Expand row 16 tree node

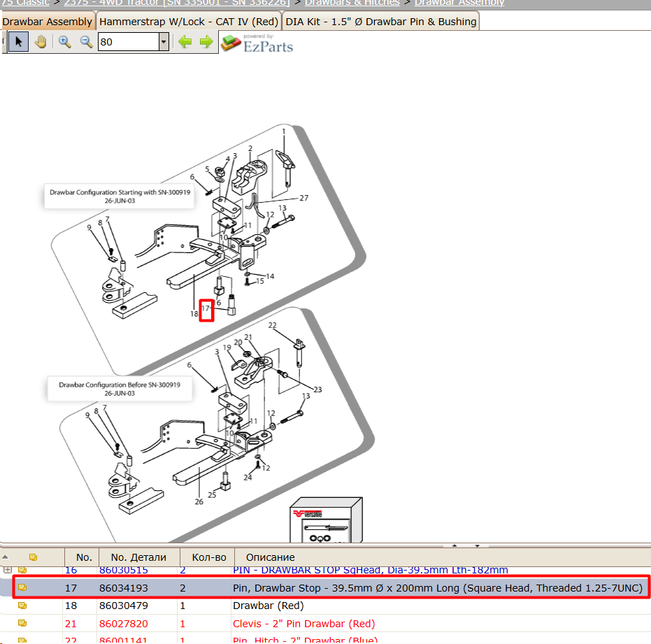pos(7,570)
